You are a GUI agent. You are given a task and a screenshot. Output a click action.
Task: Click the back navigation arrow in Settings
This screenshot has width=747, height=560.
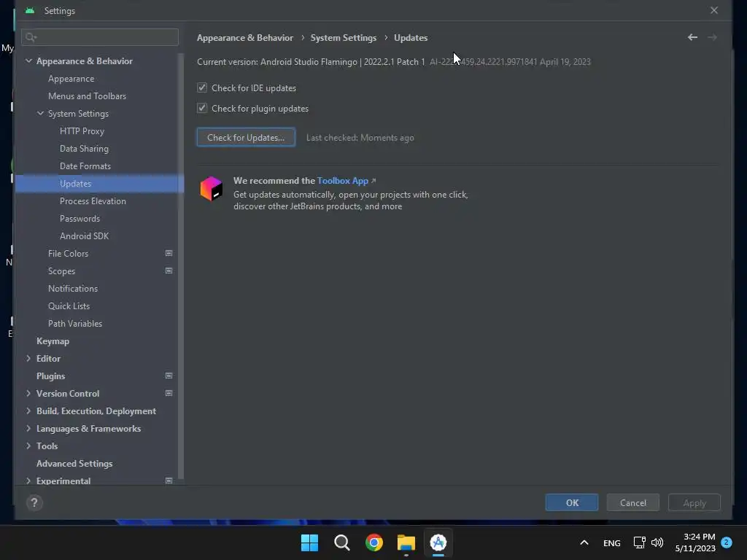692,37
